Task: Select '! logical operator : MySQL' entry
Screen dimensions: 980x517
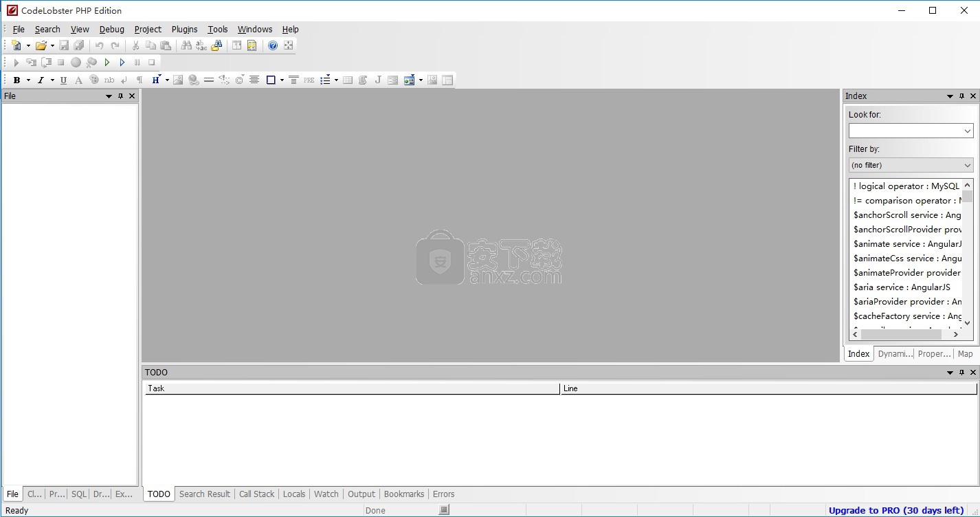Action: point(906,186)
